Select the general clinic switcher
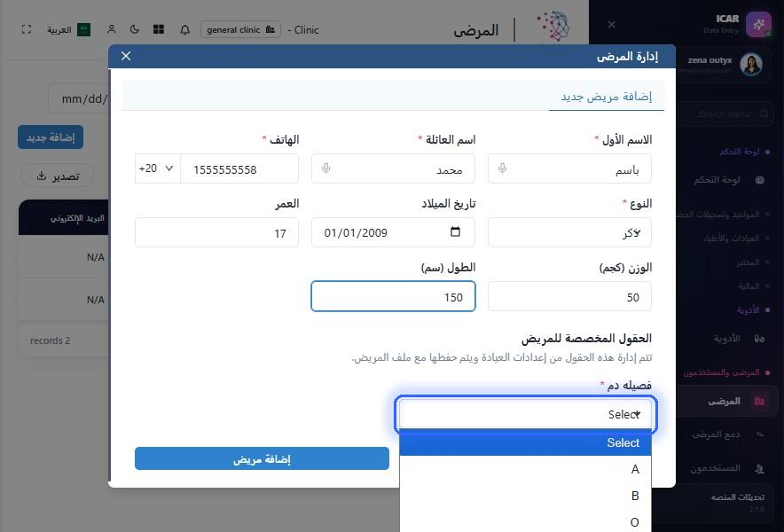The image size is (784, 532). pos(240,29)
